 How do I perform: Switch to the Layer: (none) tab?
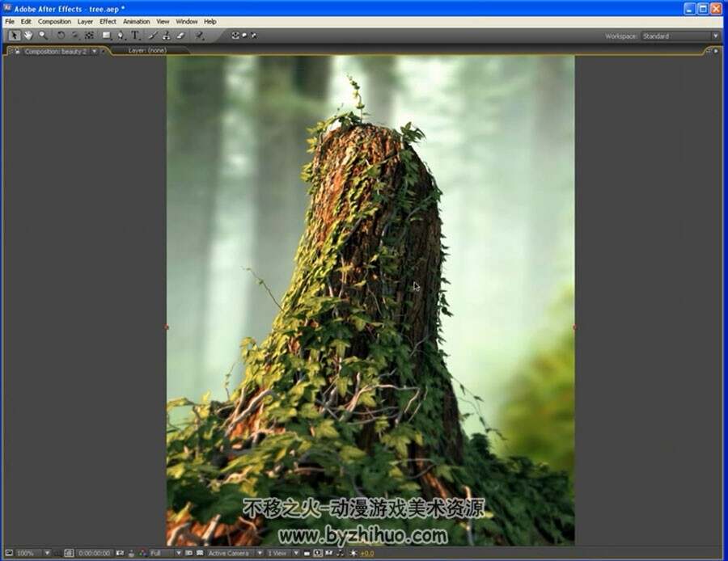[x=147, y=50]
